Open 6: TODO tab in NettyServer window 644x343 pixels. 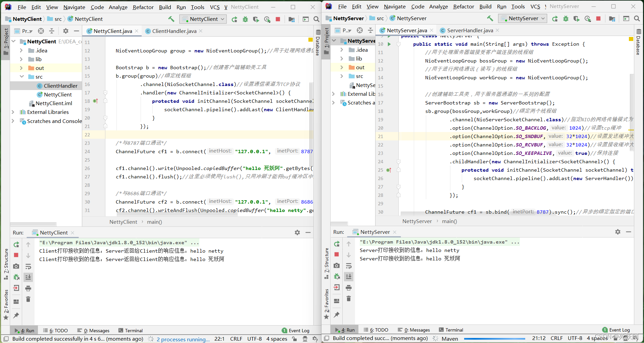point(376,330)
